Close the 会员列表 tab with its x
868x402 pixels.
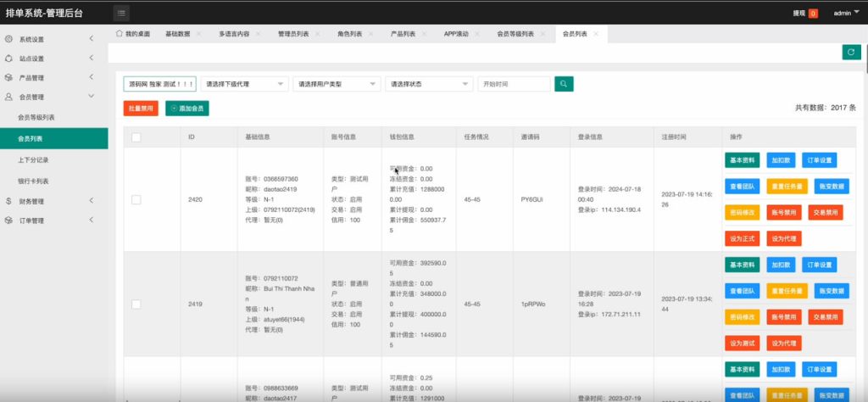click(596, 34)
